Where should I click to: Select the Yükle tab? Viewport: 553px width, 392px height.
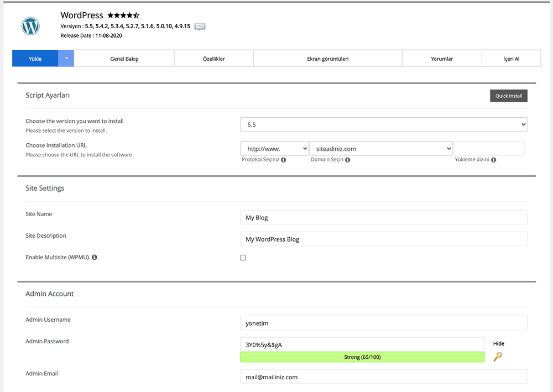click(35, 58)
